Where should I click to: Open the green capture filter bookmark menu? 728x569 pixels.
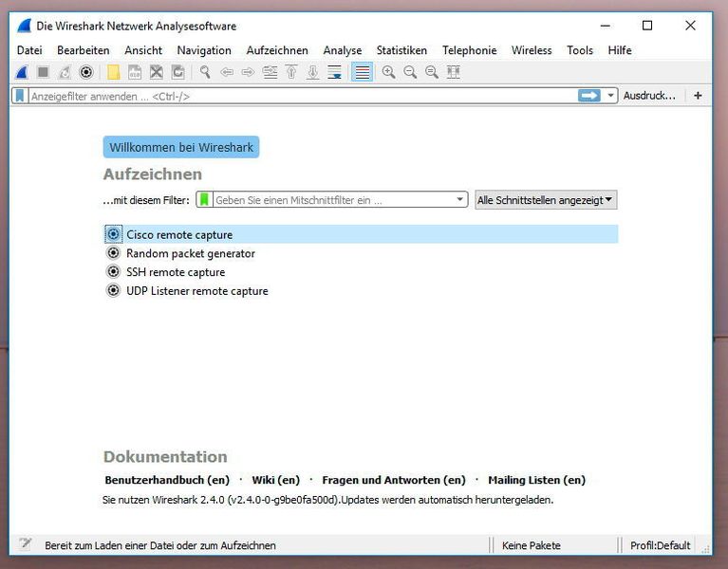[204, 200]
